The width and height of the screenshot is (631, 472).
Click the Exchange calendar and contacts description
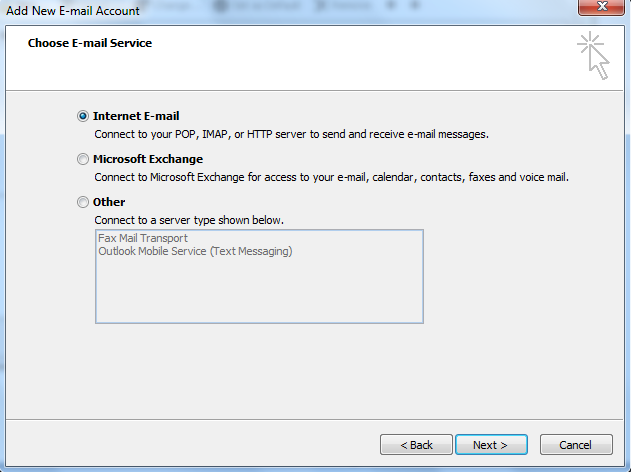[331, 177]
